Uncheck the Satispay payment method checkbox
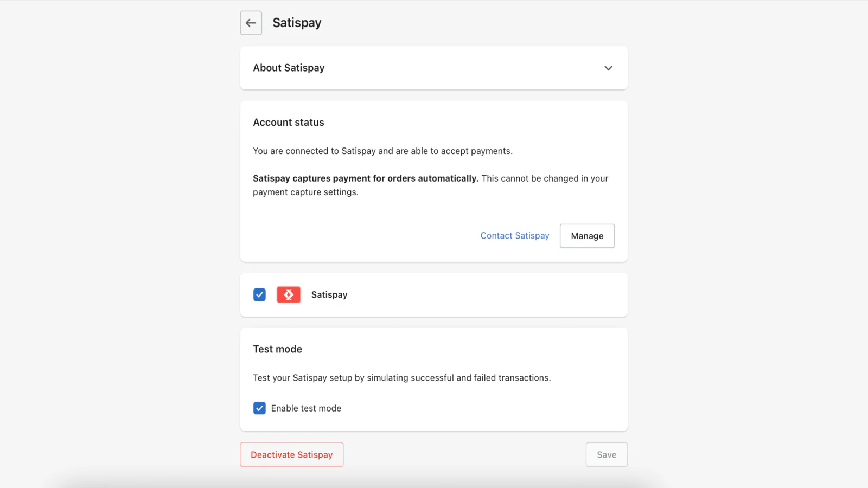This screenshot has width=868, height=488. (259, 294)
